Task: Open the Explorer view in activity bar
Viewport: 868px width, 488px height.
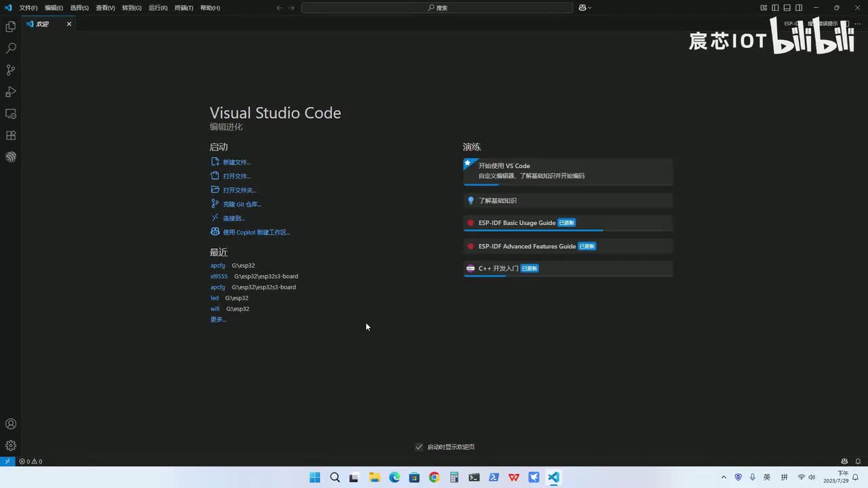Action: pos(11,27)
